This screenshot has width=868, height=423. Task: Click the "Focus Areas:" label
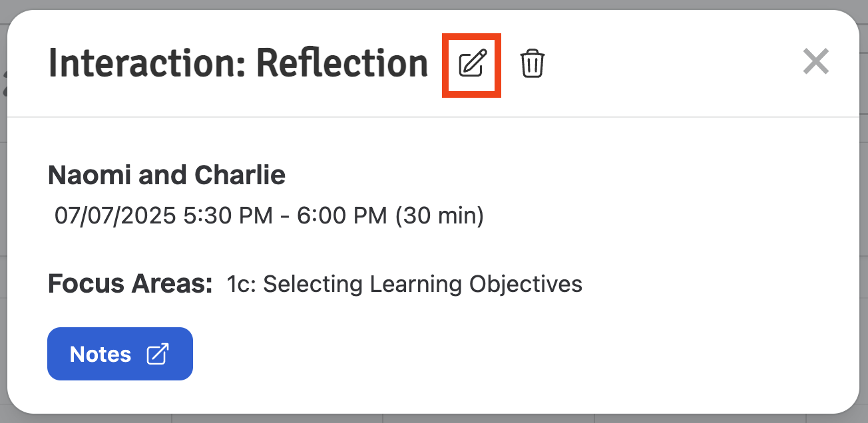tap(130, 284)
